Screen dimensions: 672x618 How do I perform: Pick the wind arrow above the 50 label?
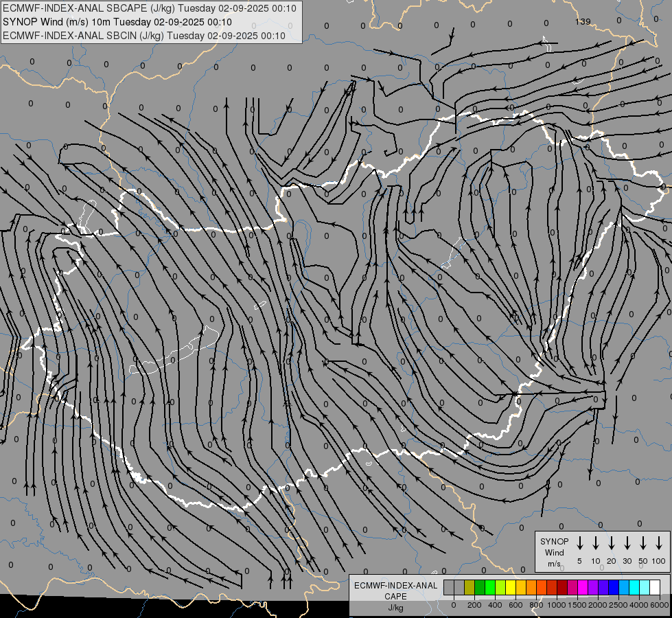[643, 543]
